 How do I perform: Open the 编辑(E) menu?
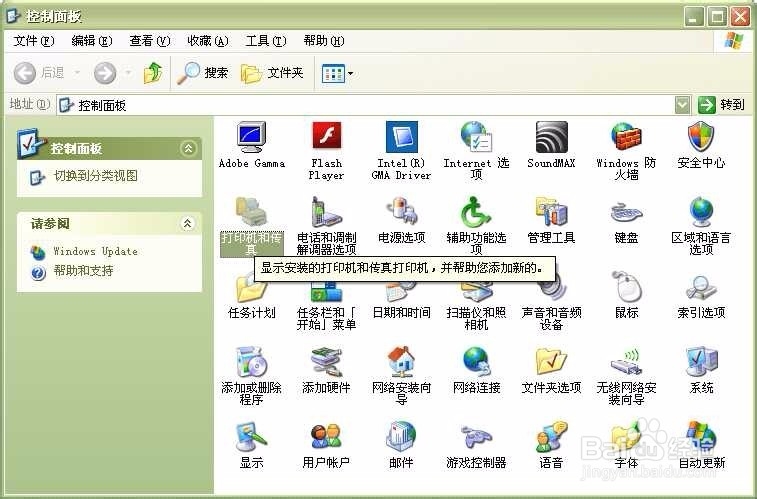pos(92,41)
